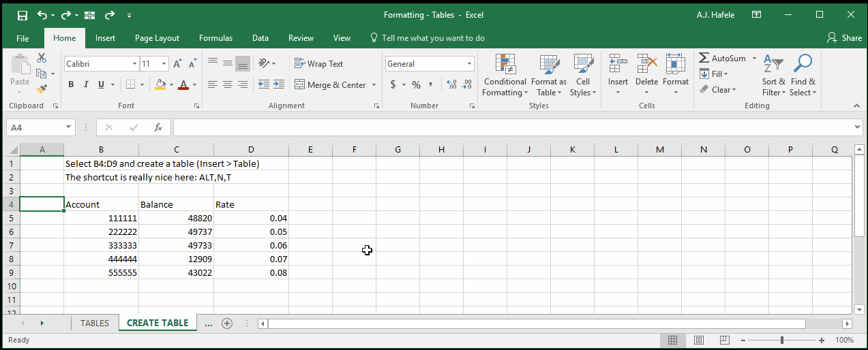This screenshot has width=868, height=350.
Task: Apply Percent Style format
Action: click(416, 84)
